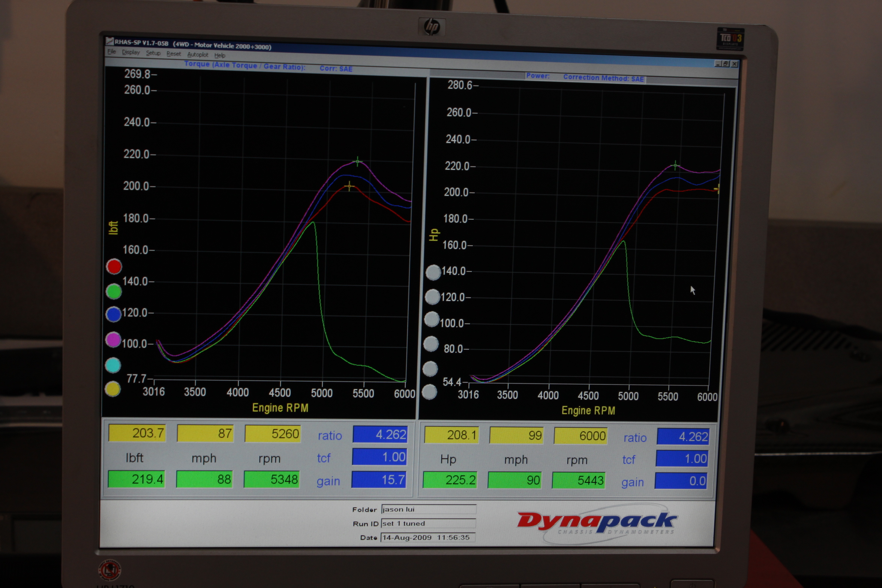Open the Reset menu
Image resolution: width=882 pixels, height=588 pixels.
174,54
